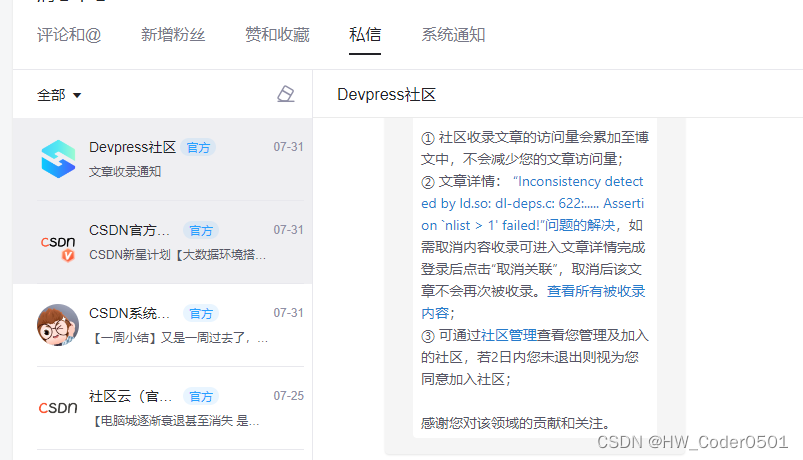
Task: Click the 查看所有被收录内容 link
Action: [x=533, y=302]
